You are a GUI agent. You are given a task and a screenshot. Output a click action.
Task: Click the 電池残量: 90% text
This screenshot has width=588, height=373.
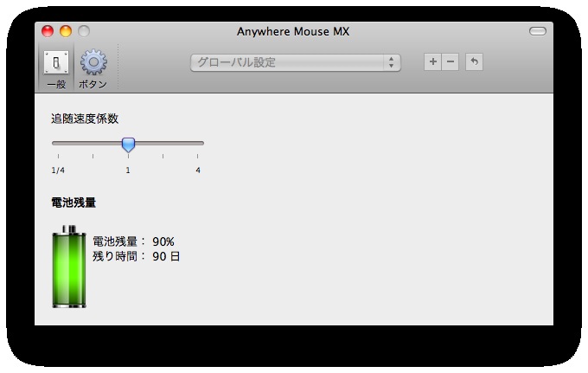pyautogui.click(x=133, y=241)
